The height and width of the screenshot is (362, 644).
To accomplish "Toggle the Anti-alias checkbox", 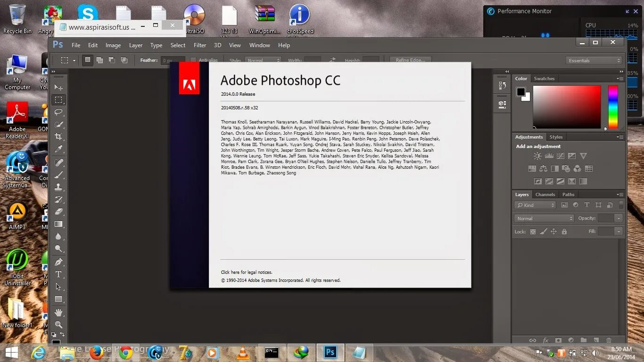I will (x=193, y=60).
